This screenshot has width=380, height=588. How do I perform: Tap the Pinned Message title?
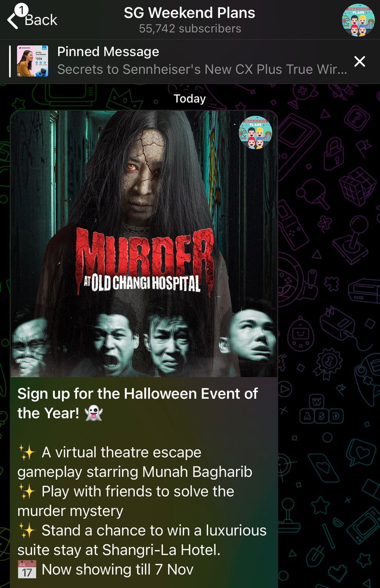[x=108, y=51]
